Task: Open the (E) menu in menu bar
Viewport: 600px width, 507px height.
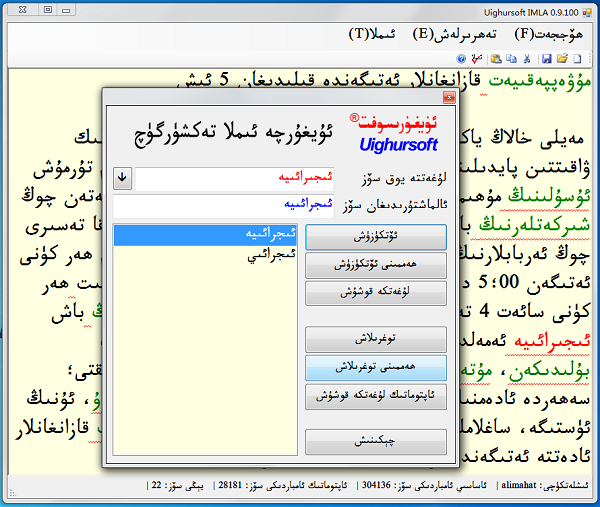Action: (454, 34)
